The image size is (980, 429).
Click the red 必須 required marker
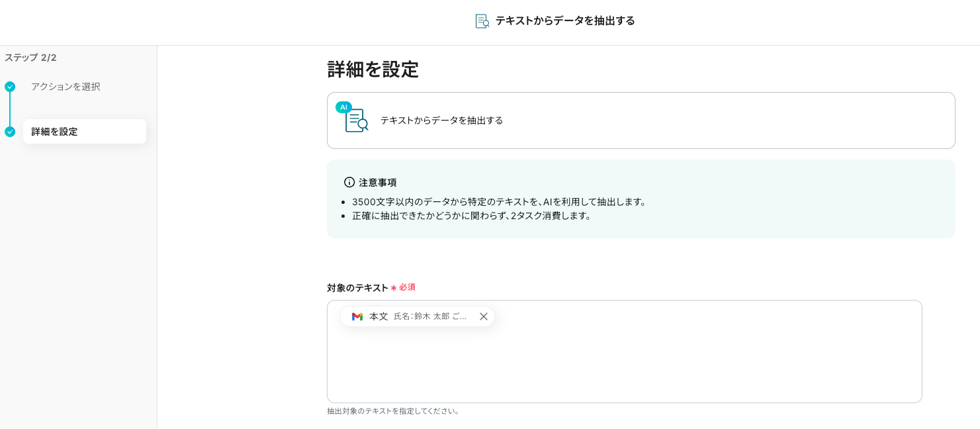pos(407,287)
